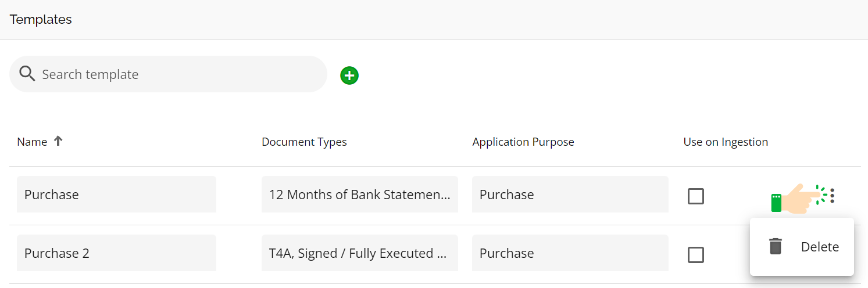Open 12 Months of Bank Statements document types field
Viewport: 868px width, 288px height.
pos(360,195)
